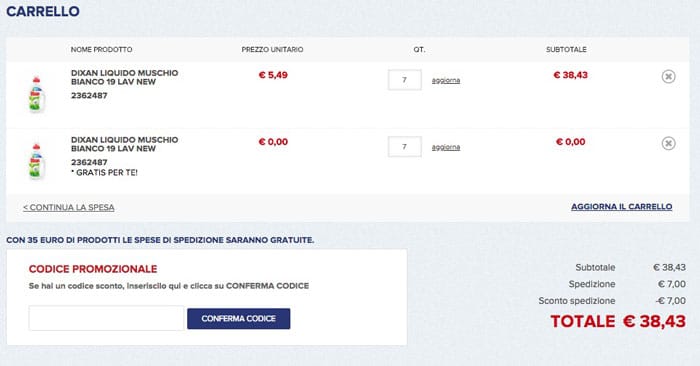The image size is (700, 366).
Task: Open first Dixan Liquido Muschio Bianco product name
Action: [x=125, y=77]
